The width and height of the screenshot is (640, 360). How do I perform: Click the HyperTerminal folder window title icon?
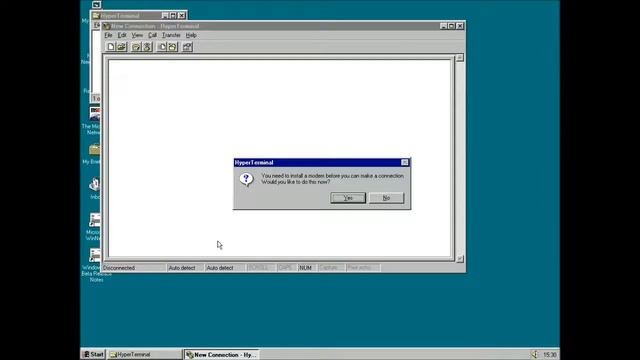[x=96, y=16]
